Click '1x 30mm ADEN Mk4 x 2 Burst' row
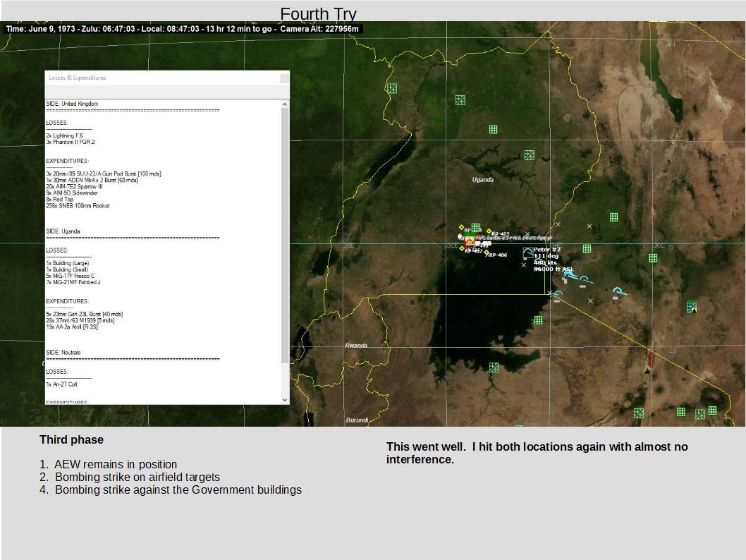746x560 pixels. coord(92,181)
